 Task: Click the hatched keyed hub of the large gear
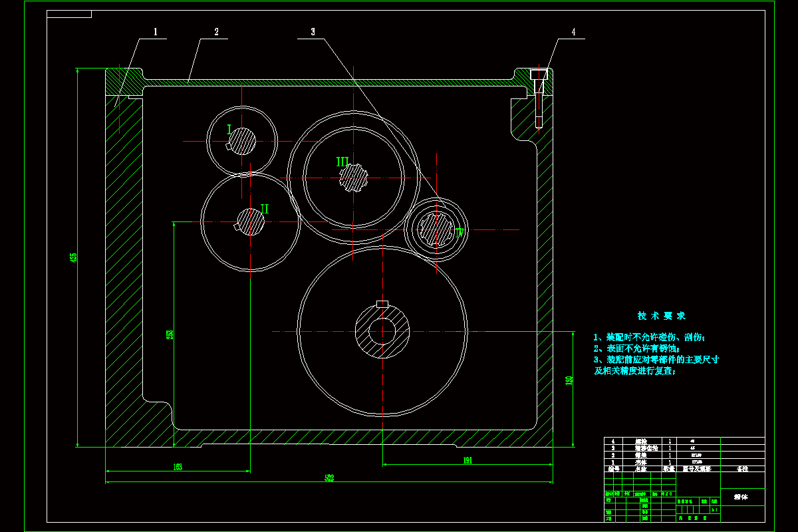tap(382, 331)
